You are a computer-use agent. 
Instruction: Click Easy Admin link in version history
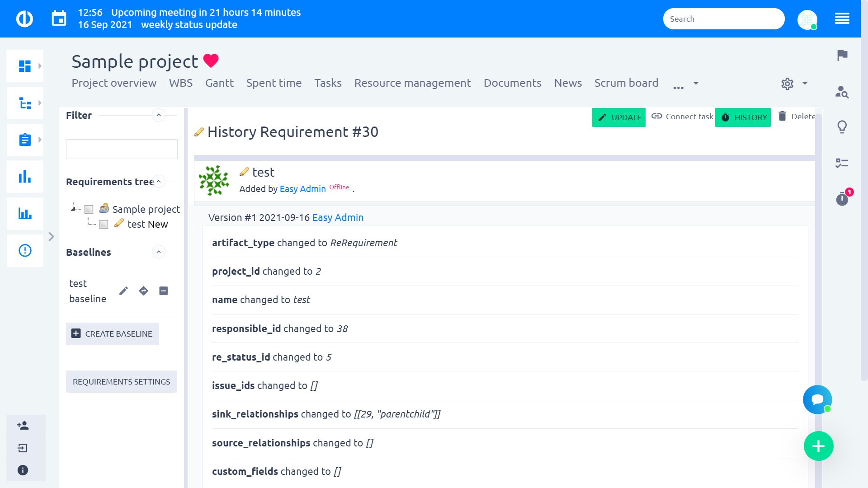(x=337, y=217)
